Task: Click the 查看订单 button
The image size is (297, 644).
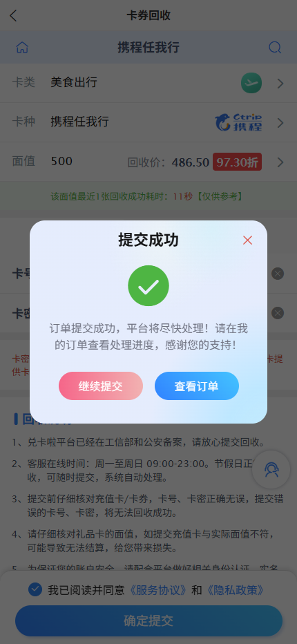Action: pos(197,386)
